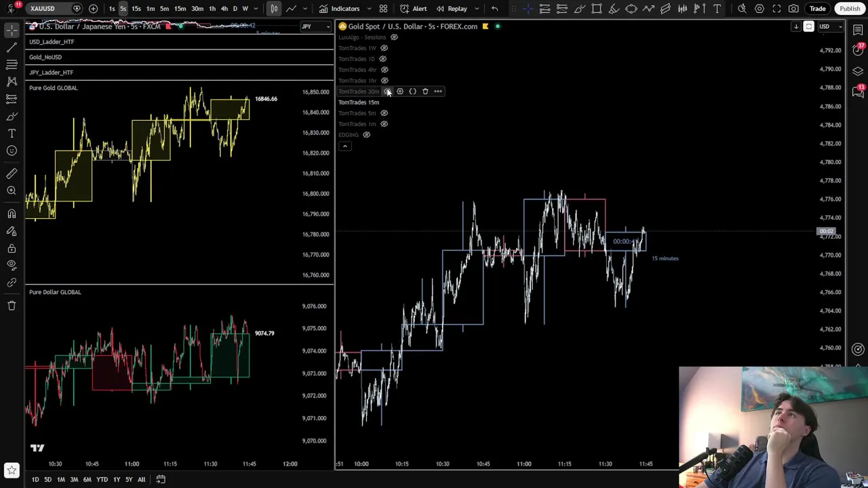This screenshot has height=488, width=868.
Task: Open the quick symbol search magnifier
Action: [x=742, y=9]
